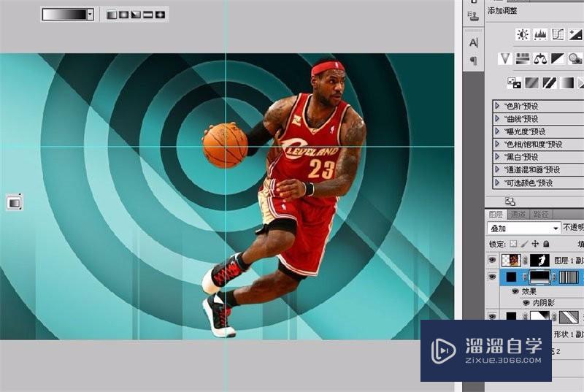Select the 图层 1 副本 layer thumbnail

[x=511, y=260]
